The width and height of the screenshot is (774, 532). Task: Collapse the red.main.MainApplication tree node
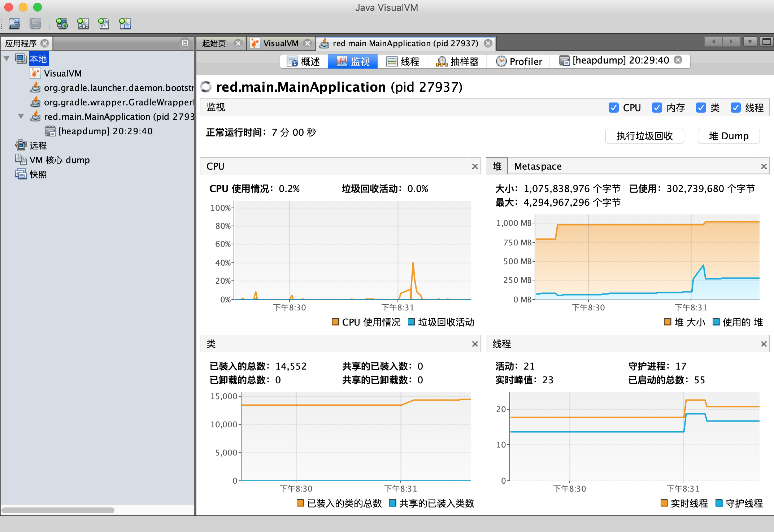pos(21,116)
